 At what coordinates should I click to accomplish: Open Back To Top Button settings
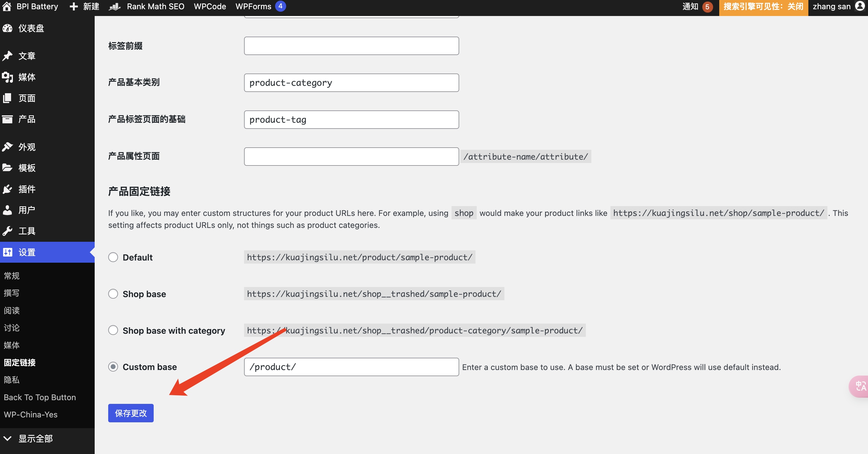[x=40, y=397]
